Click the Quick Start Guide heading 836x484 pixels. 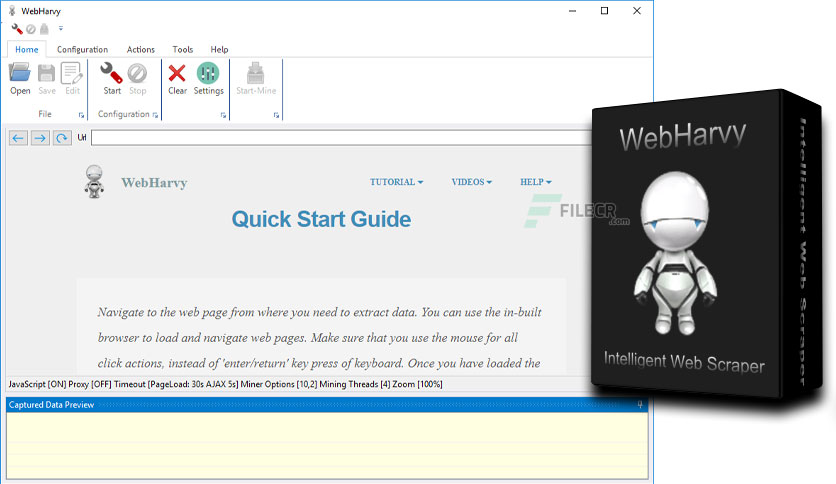click(x=321, y=219)
